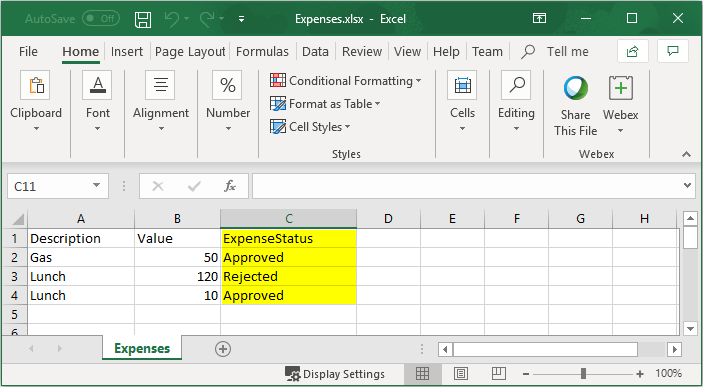The image size is (703, 387).
Task: Select the cell with value 120
Action: (178, 276)
